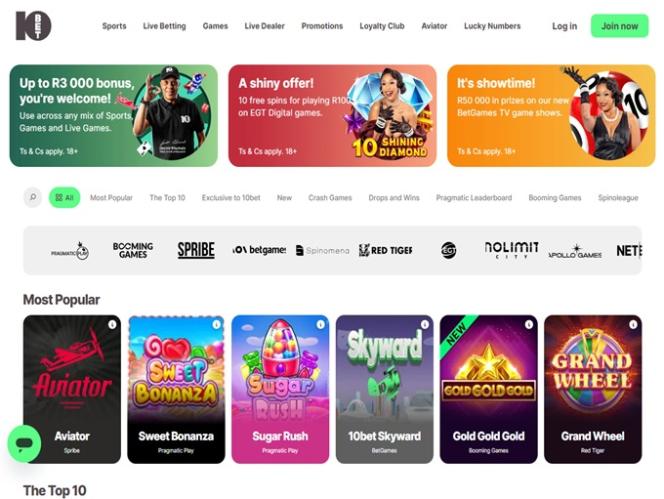
Task: Open the green live chat bubble
Action: (x=25, y=443)
